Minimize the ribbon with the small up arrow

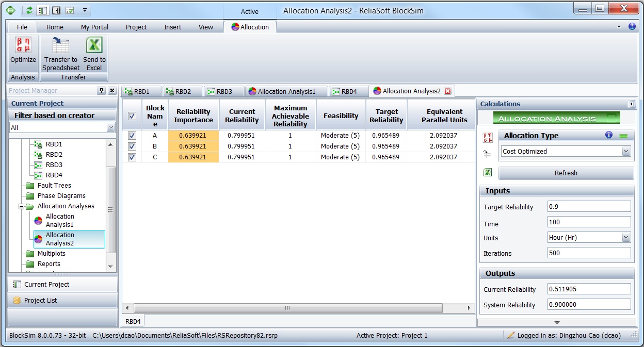click(x=619, y=27)
